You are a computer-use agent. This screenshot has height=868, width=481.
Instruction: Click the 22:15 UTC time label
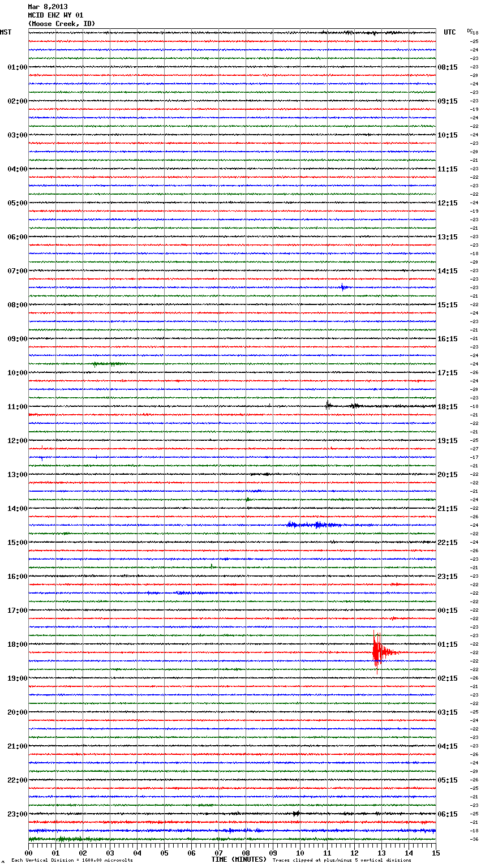(448, 543)
